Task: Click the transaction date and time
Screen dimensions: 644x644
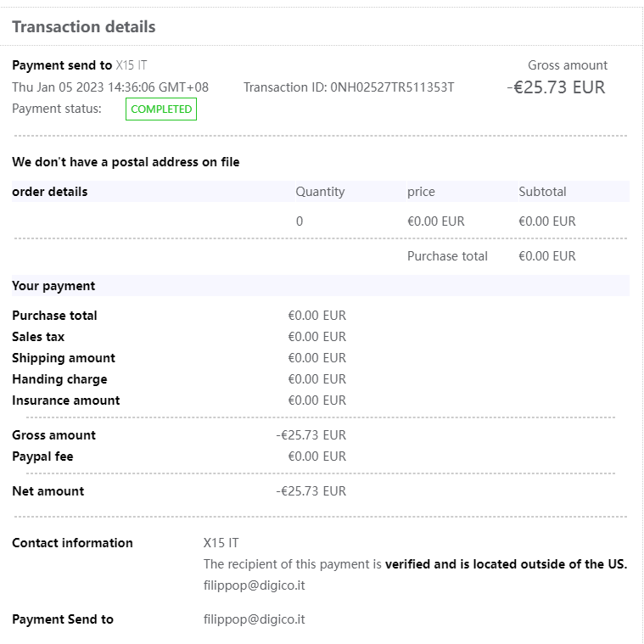Action: point(110,87)
